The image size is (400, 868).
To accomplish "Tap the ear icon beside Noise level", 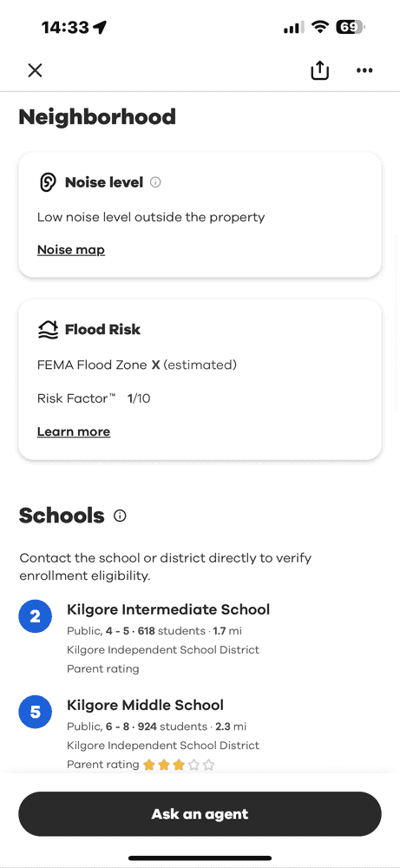I will [48, 182].
